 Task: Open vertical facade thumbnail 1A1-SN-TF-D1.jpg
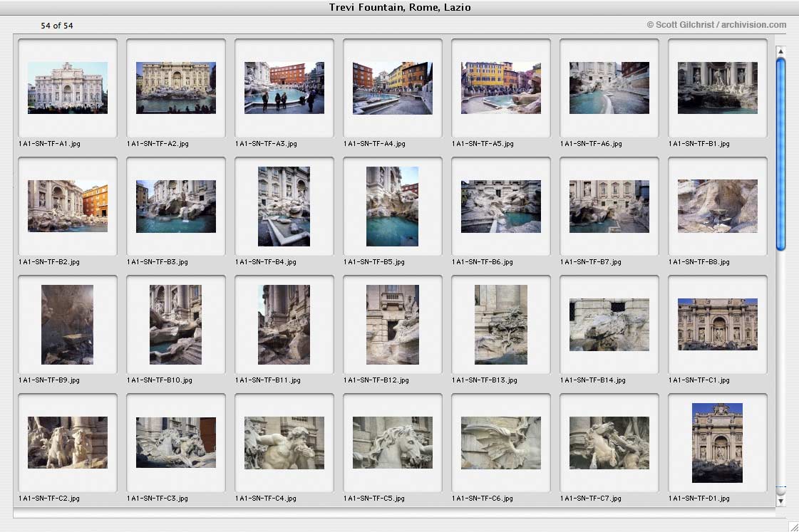pos(718,443)
